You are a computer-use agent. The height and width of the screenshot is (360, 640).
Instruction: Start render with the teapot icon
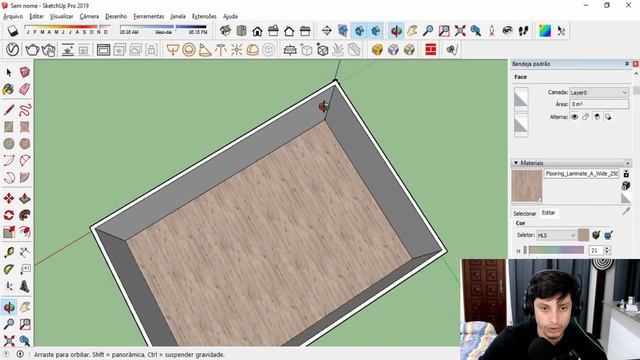(x=32, y=50)
